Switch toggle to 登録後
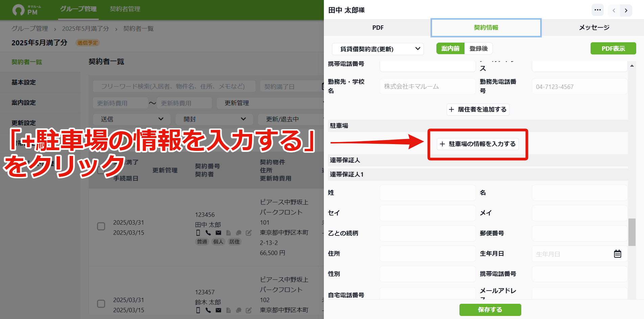 478,48
